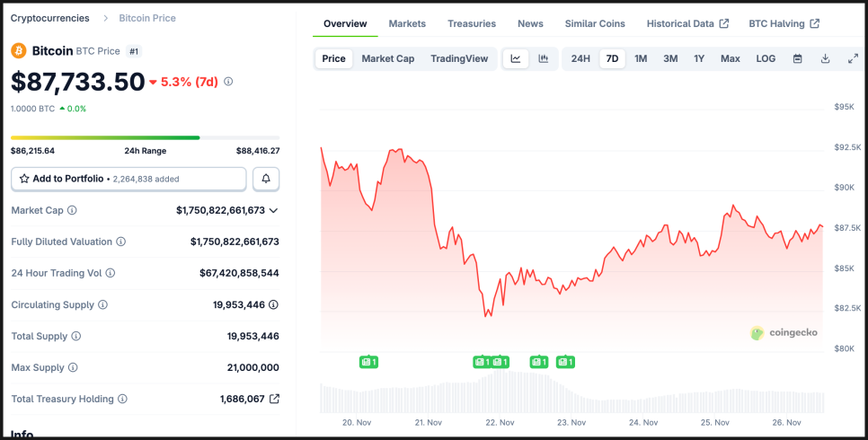Click the line chart icon

point(516,59)
